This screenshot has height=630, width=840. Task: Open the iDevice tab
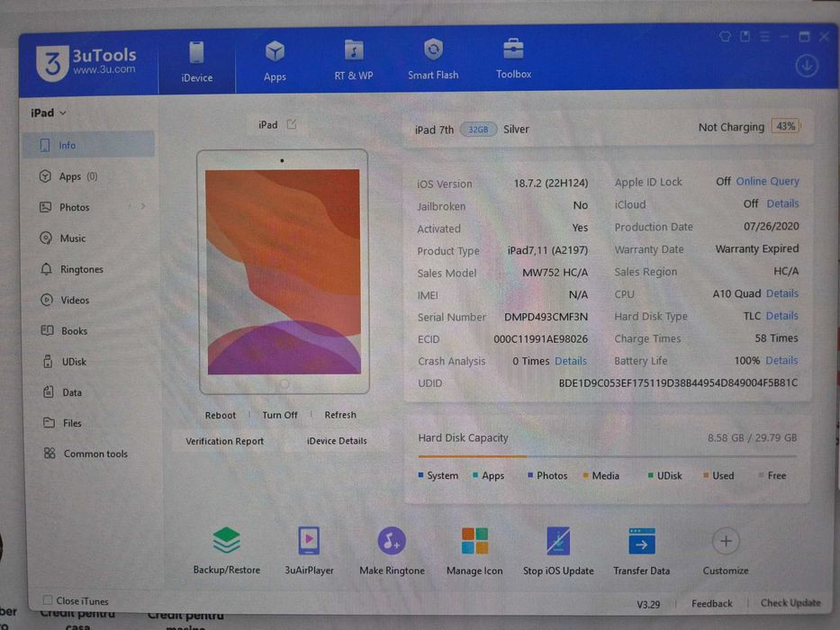click(x=196, y=61)
